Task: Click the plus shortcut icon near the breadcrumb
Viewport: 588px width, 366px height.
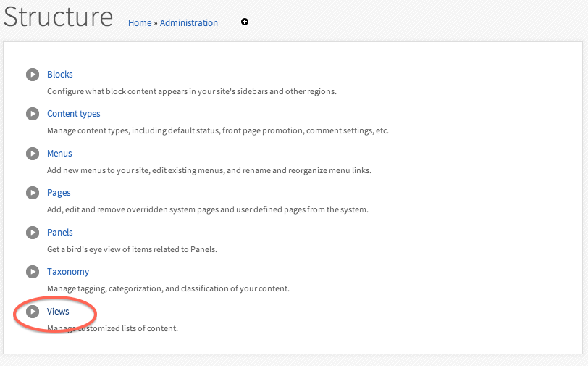Action: (245, 22)
